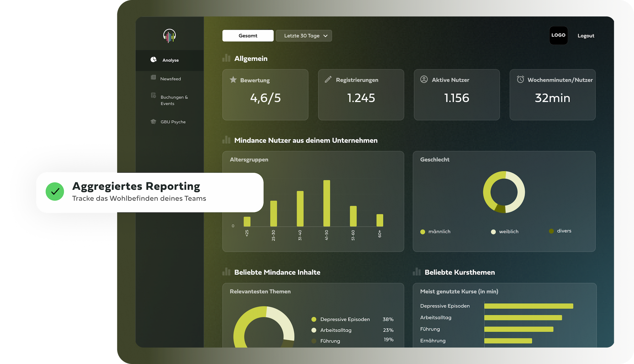Click the bar chart icon beside Allgemein
The height and width of the screenshot is (364, 634).
(226, 58)
